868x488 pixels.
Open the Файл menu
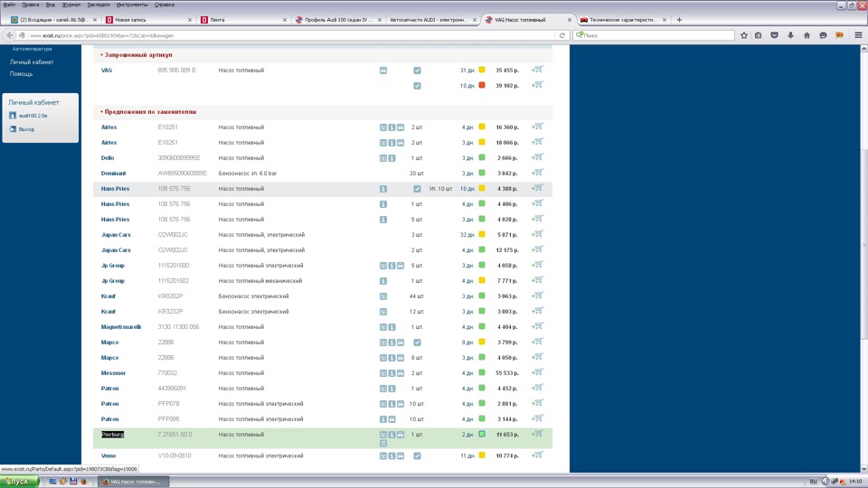coord(9,5)
